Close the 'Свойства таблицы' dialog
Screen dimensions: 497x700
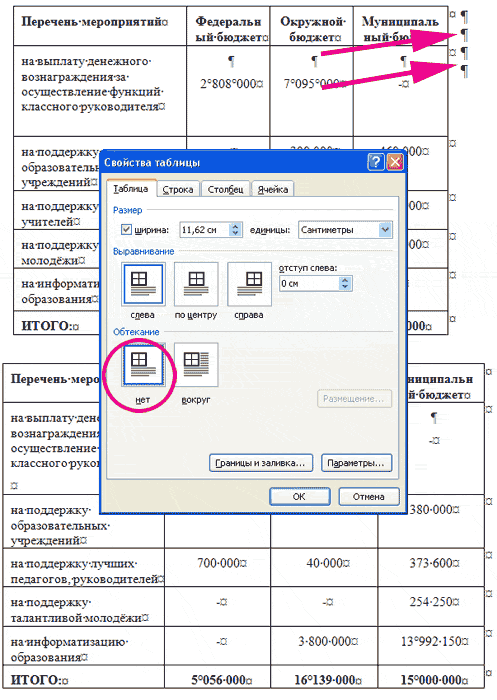395,162
